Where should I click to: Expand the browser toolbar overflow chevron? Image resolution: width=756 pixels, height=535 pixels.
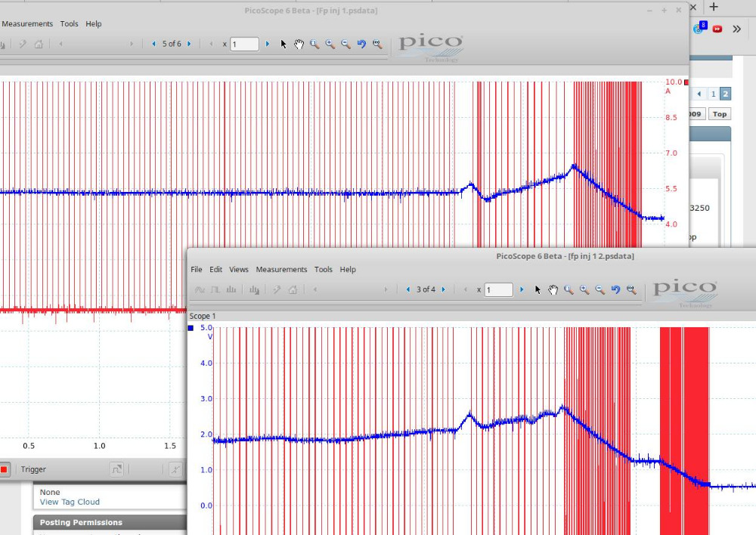click(736, 29)
